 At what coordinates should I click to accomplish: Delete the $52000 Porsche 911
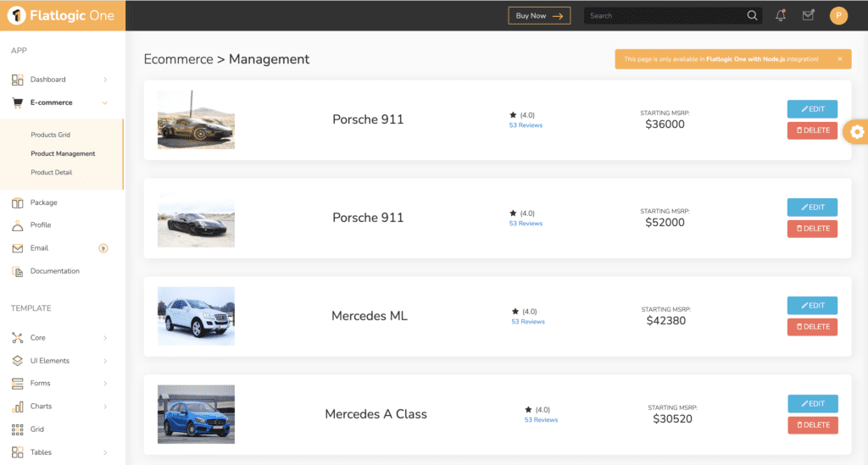click(812, 229)
